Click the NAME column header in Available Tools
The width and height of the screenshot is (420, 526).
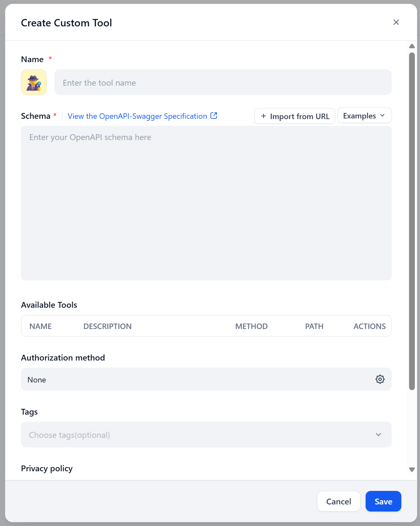tap(41, 326)
